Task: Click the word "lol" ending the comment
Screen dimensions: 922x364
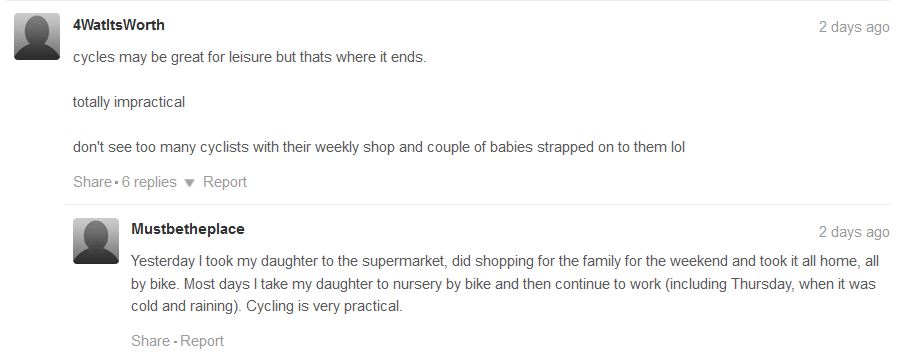Action: click(678, 147)
